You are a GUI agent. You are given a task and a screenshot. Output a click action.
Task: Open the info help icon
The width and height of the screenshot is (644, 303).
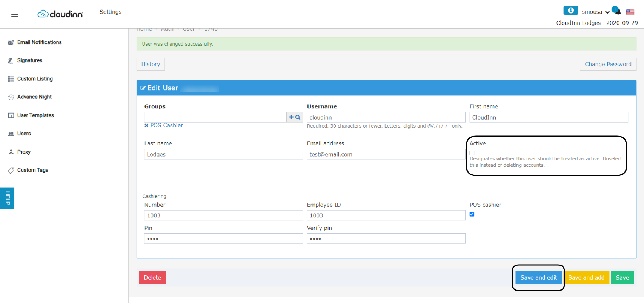pyautogui.click(x=570, y=11)
